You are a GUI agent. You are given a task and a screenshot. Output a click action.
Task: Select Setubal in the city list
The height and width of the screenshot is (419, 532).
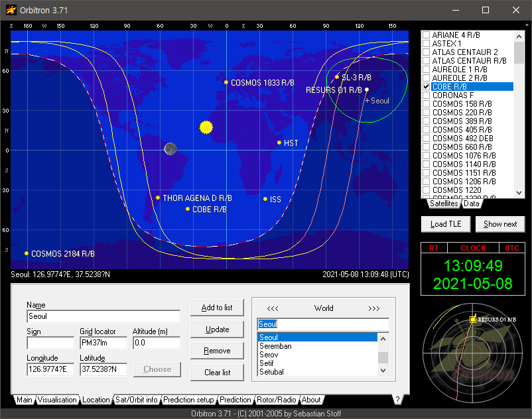318,372
